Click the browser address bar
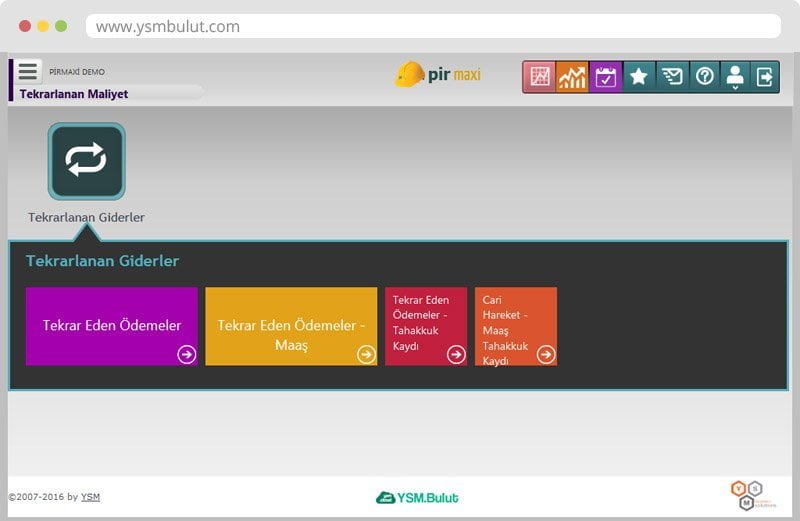The image size is (800, 521). 432,26
